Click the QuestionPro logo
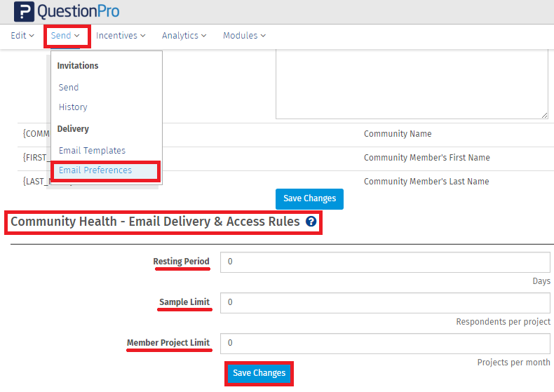554x392 pixels. [x=67, y=12]
